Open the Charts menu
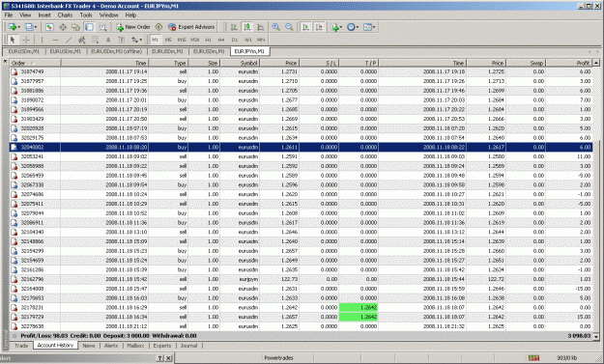Viewport: 604px width, 364px height. (x=65, y=15)
